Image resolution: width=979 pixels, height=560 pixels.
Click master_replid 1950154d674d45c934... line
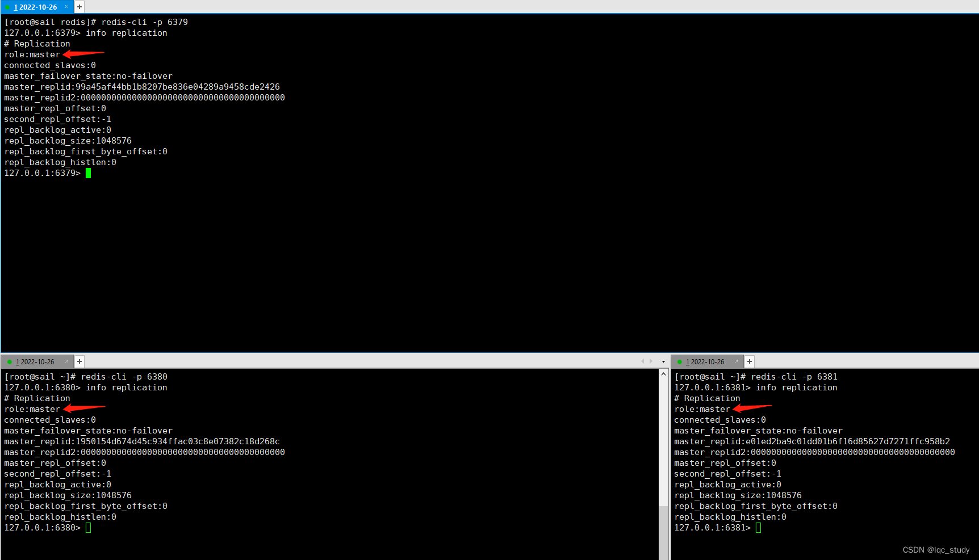tap(142, 441)
